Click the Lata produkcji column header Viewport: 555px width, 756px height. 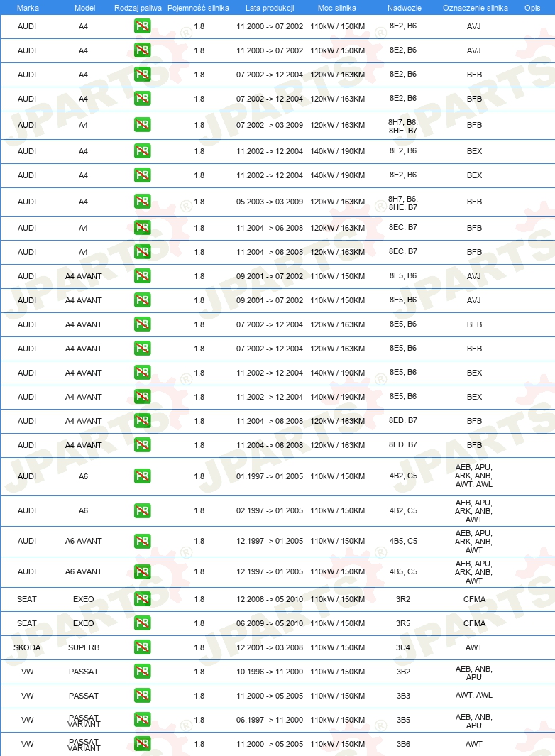[270, 8]
